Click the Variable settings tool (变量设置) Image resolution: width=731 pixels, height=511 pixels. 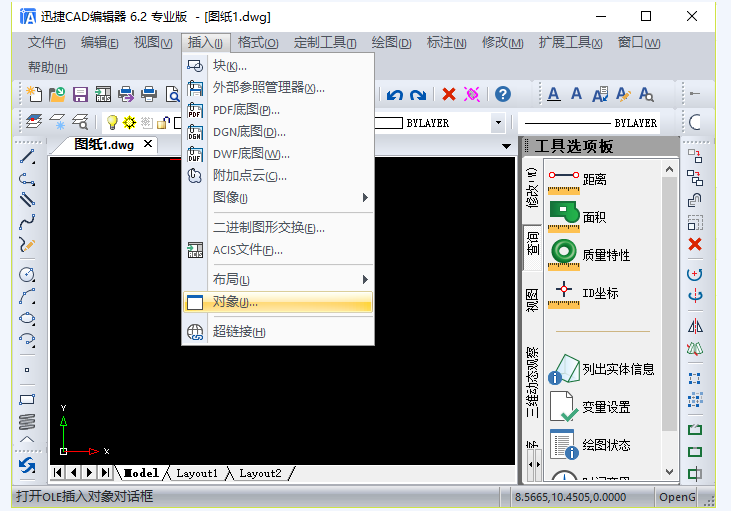589,407
